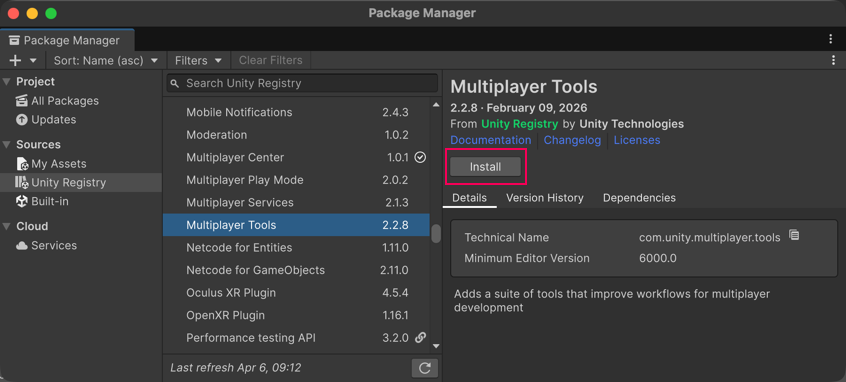Click the Services cloud icon

tap(22, 245)
